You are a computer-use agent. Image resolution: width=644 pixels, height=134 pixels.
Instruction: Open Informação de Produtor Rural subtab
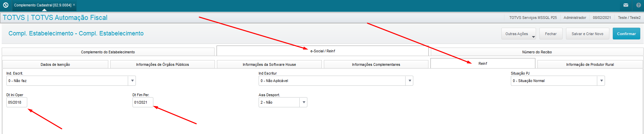coord(590,64)
